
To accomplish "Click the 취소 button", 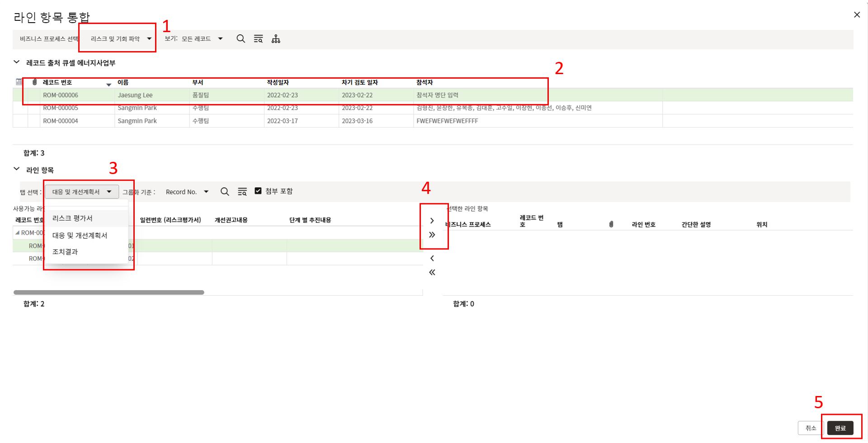I will coord(811,428).
